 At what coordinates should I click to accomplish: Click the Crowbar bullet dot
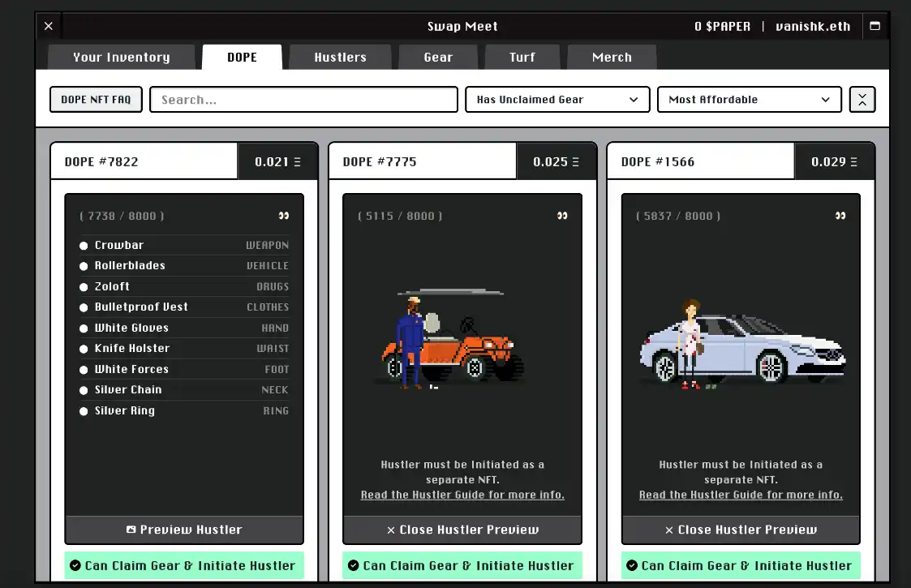coord(84,246)
